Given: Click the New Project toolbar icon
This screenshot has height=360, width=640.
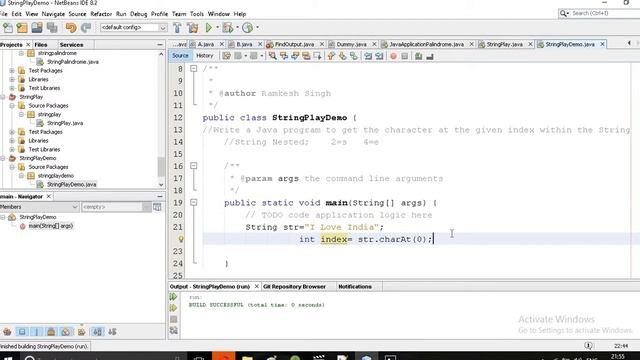Looking at the screenshot, I should [22, 28].
